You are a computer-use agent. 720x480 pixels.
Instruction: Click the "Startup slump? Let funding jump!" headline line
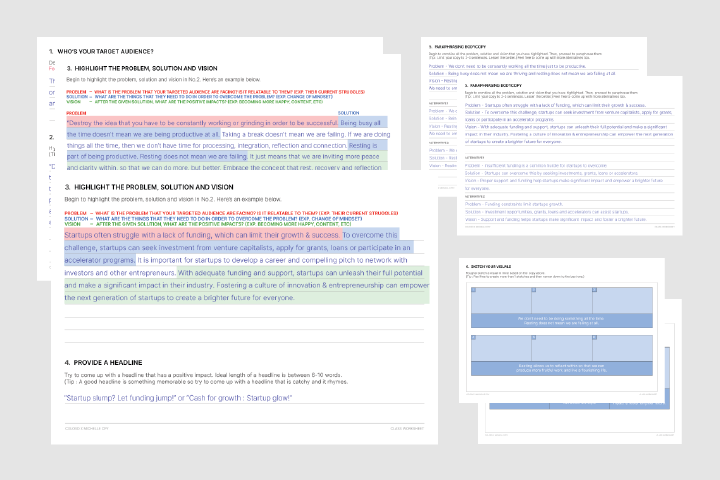[178, 398]
